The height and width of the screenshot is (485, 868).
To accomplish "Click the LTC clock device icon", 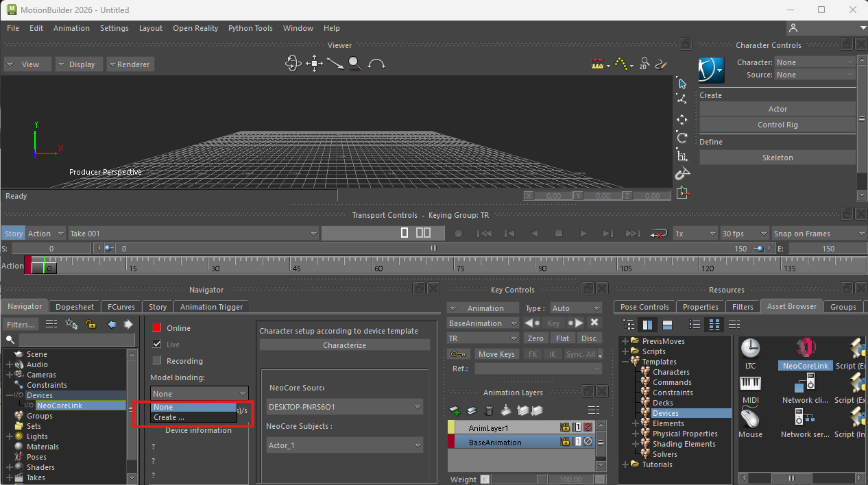I will tap(750, 348).
